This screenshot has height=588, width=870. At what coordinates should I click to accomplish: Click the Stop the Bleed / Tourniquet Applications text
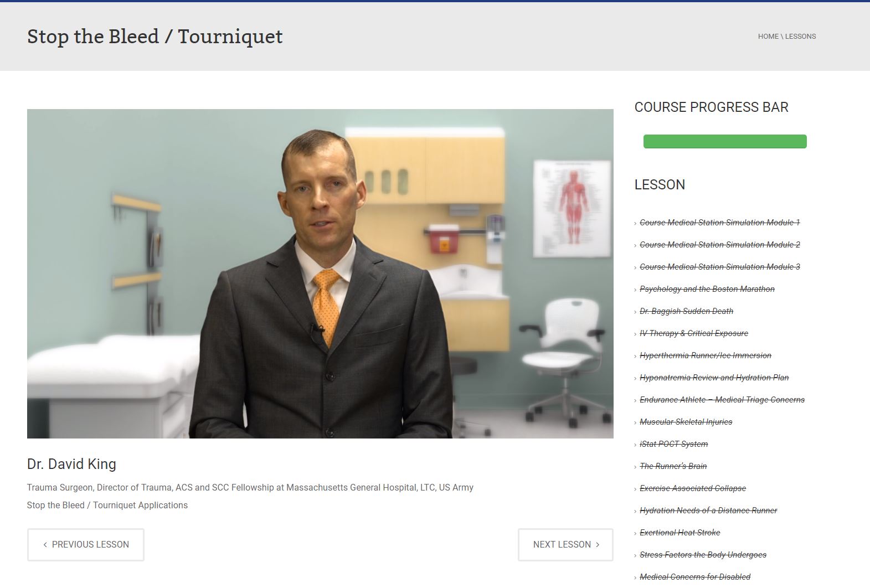(107, 506)
